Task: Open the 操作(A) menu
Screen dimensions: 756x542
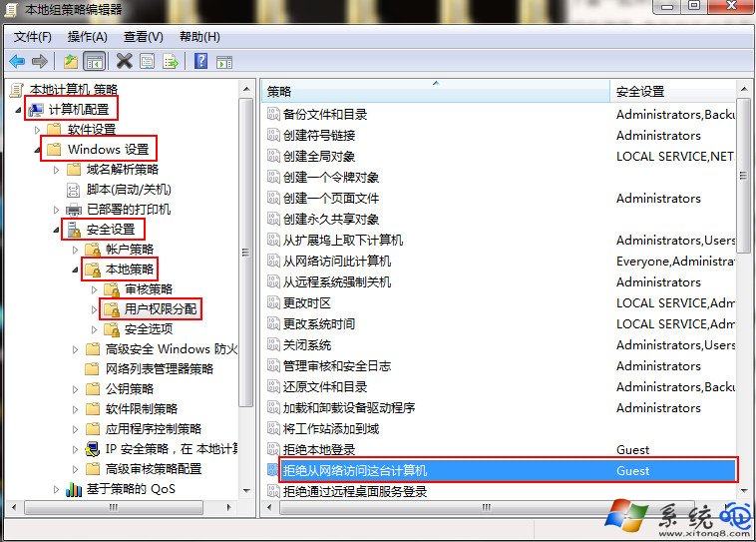Action: pyautogui.click(x=87, y=37)
